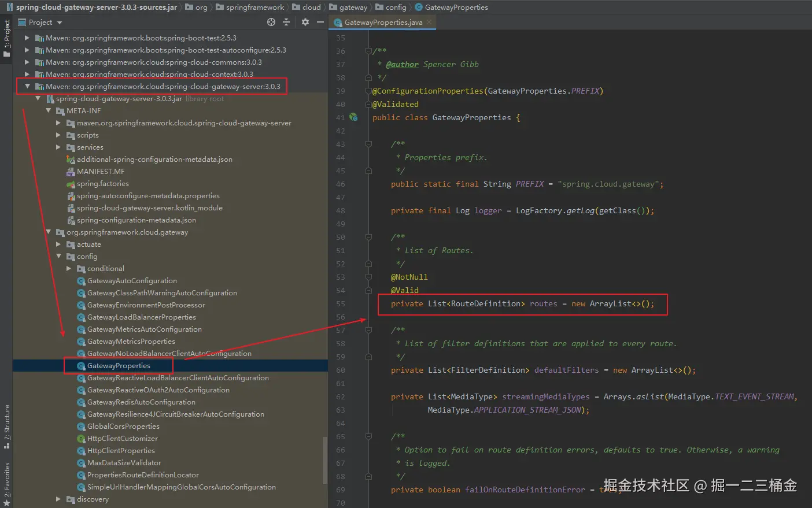The width and height of the screenshot is (812, 508).
Task: Fold the Javadoc comment at line 43
Action: (x=368, y=144)
